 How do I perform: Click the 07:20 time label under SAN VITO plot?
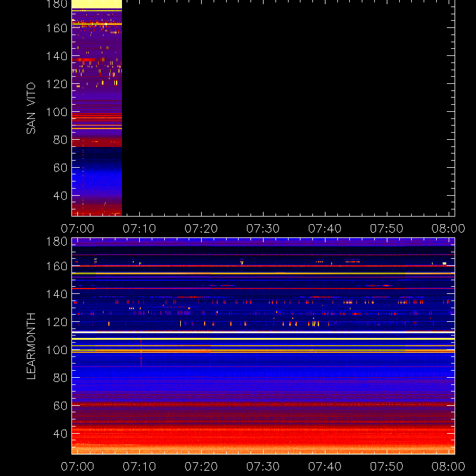click(201, 228)
